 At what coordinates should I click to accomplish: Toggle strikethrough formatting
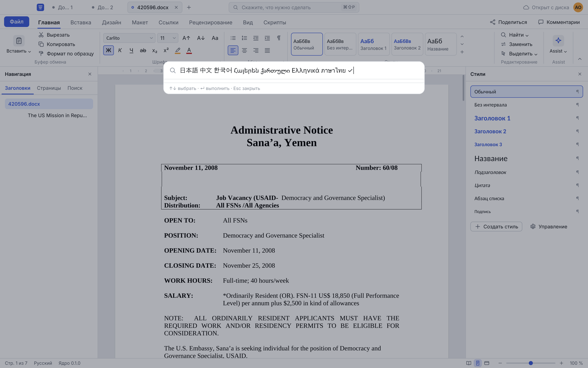coord(143,50)
